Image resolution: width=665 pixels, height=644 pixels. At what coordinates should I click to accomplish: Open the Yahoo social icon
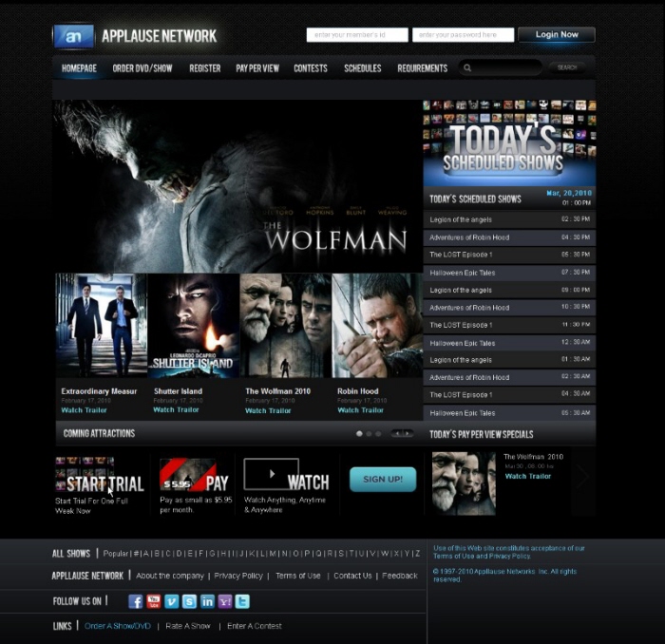pyautogui.click(x=225, y=601)
